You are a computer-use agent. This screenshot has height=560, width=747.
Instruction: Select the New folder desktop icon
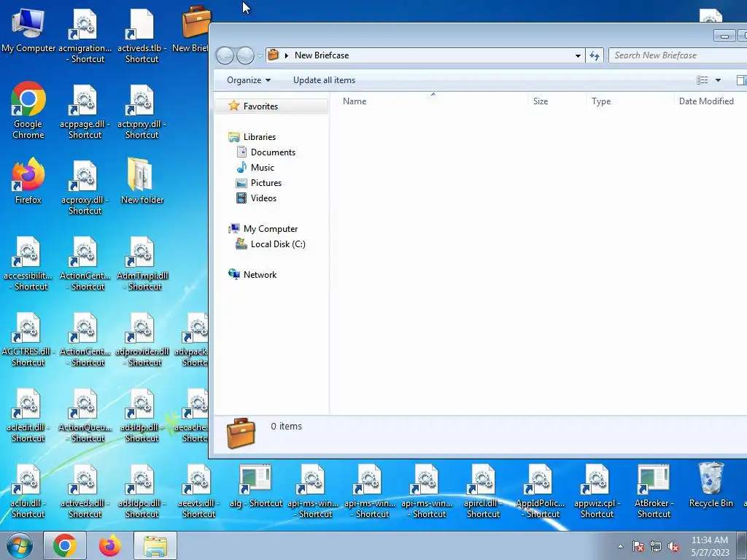[142, 182]
